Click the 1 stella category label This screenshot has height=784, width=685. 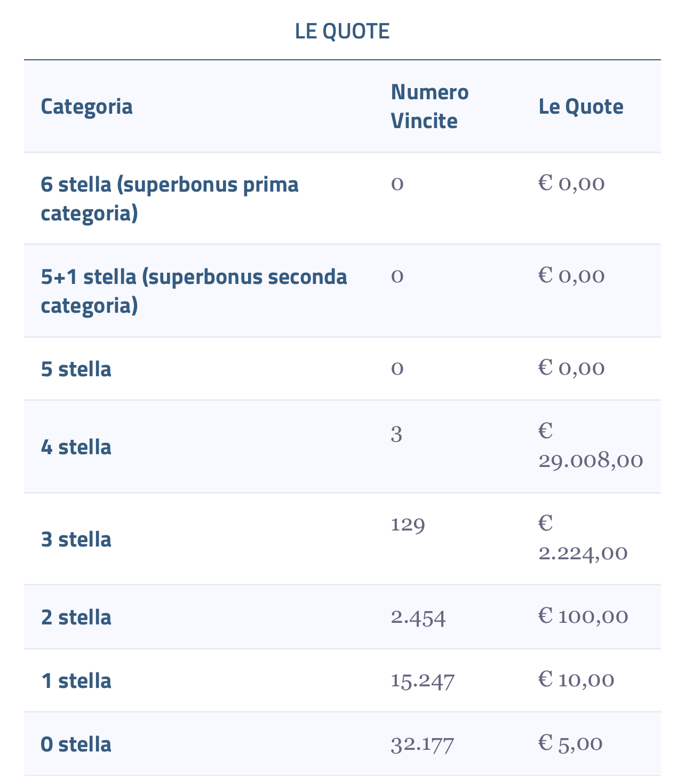[x=76, y=680]
